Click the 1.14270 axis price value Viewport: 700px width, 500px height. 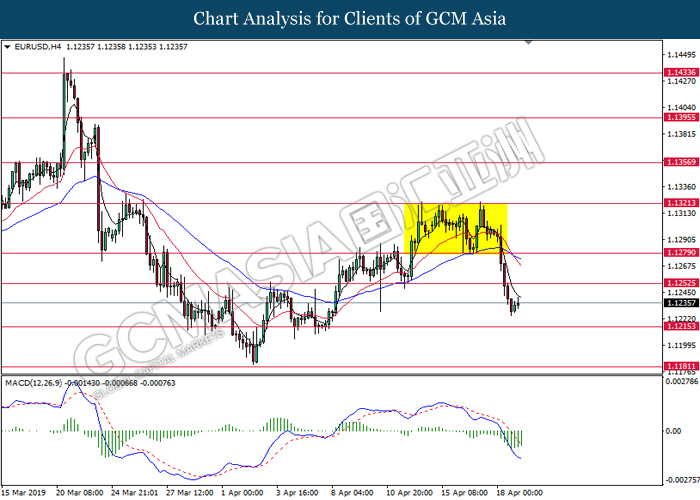681,81
